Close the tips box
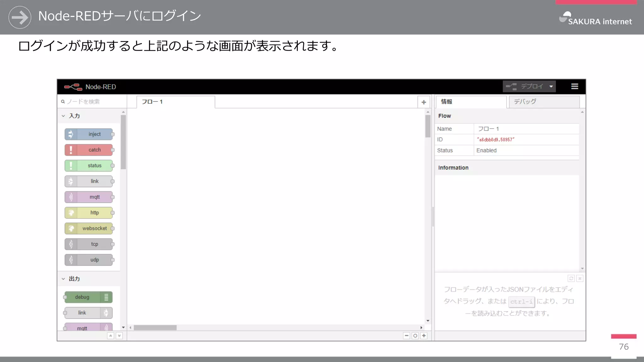 tap(580, 278)
